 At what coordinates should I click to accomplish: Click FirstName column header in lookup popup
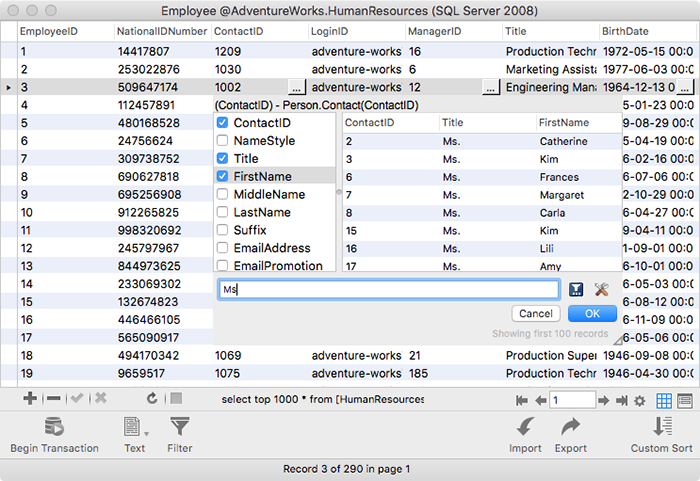(564, 122)
